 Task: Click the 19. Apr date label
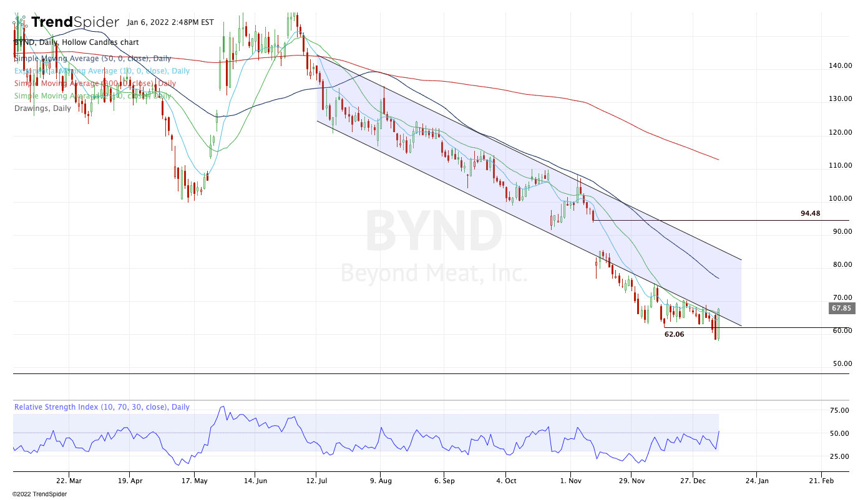point(130,481)
